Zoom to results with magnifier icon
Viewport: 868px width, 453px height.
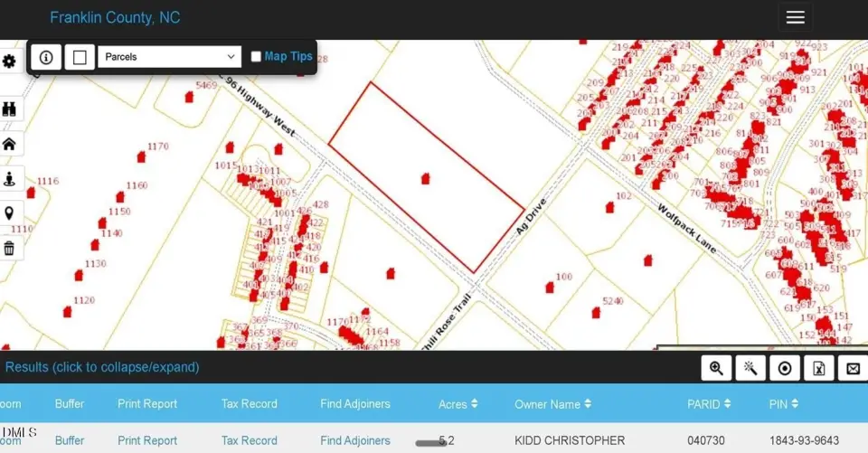pos(716,368)
